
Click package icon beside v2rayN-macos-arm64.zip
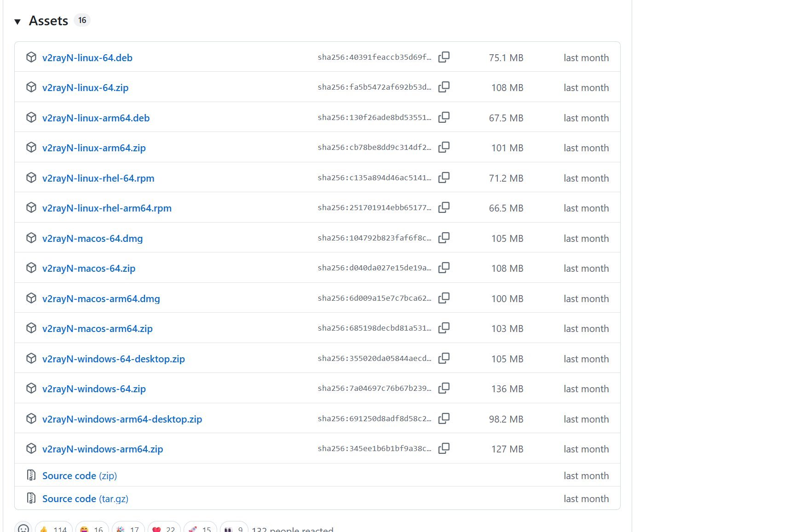click(x=31, y=328)
